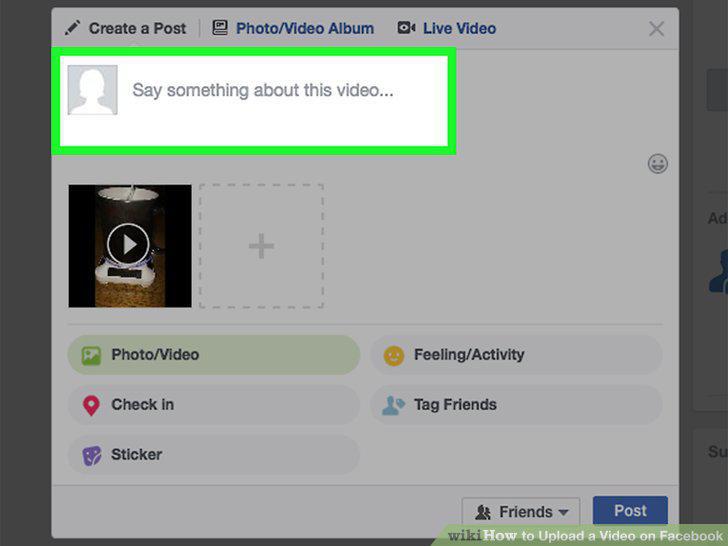
Task: Click the profile picture placeholder
Action: tap(92, 90)
